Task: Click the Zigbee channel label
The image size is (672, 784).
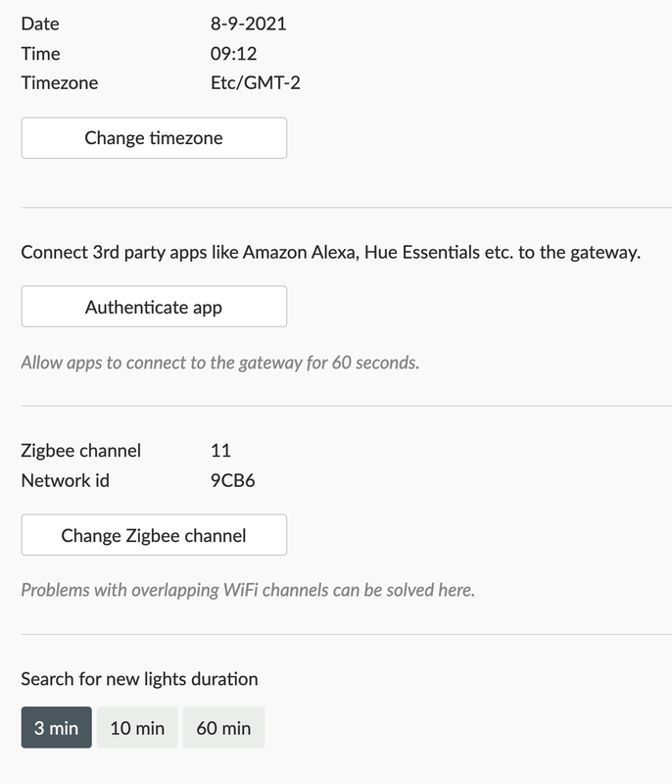Action: 80,451
